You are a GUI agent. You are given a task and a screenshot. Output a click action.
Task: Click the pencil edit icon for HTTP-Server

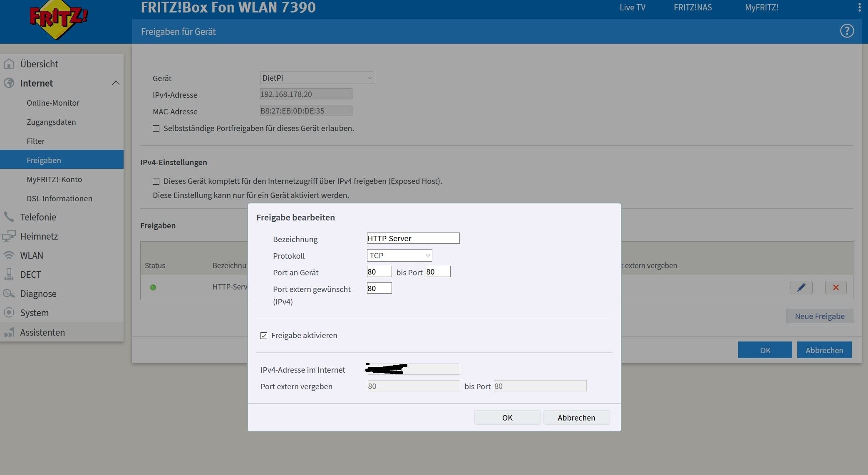801,287
